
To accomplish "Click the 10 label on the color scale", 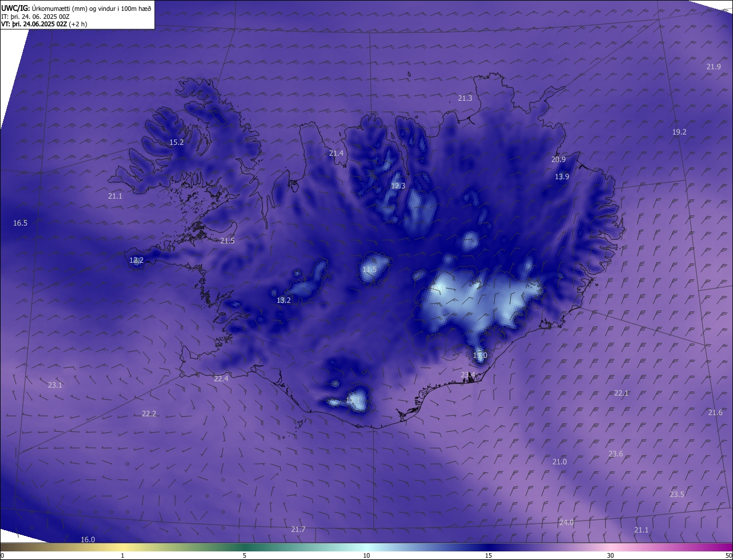I will coord(366,555).
